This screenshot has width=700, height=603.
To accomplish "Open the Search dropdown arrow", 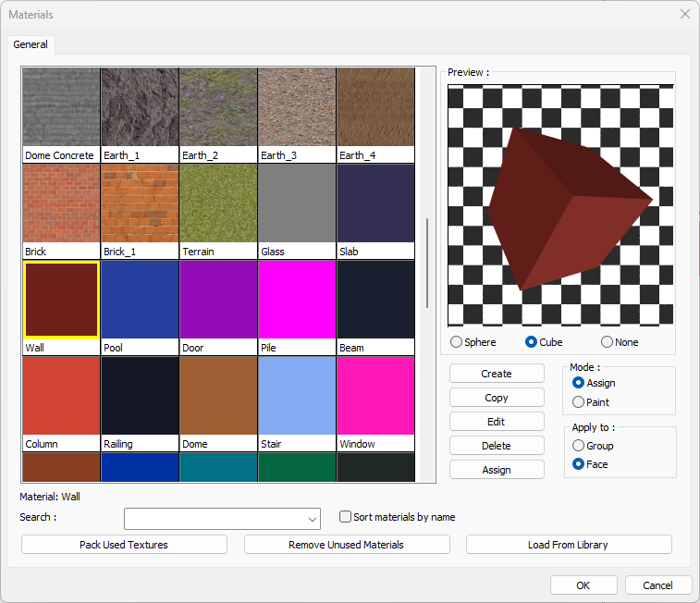I will pyautogui.click(x=312, y=518).
